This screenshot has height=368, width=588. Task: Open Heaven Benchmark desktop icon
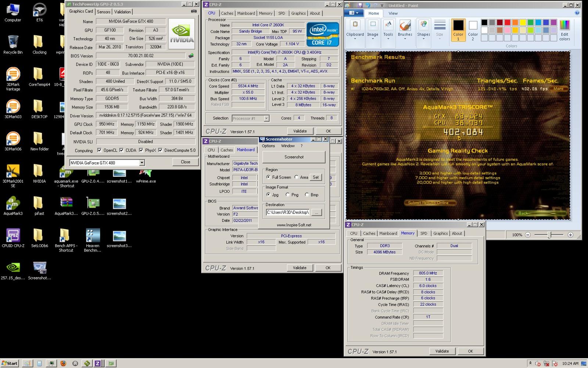92,240
